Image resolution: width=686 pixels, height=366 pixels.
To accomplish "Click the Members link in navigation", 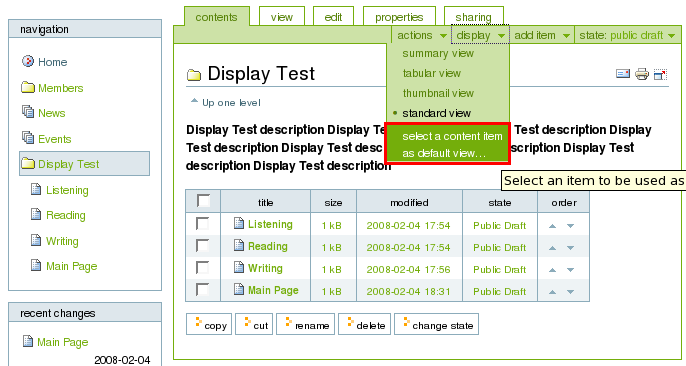I will pyautogui.click(x=60, y=88).
